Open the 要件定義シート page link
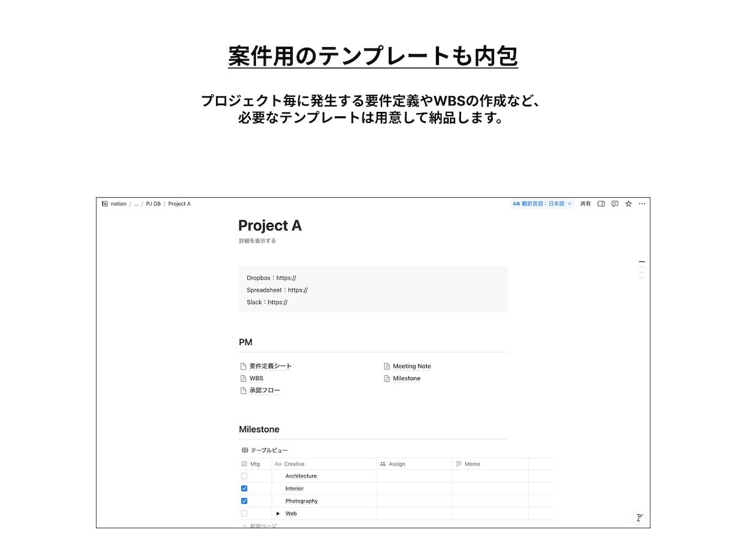This screenshot has height=560, width=747. coord(271,366)
